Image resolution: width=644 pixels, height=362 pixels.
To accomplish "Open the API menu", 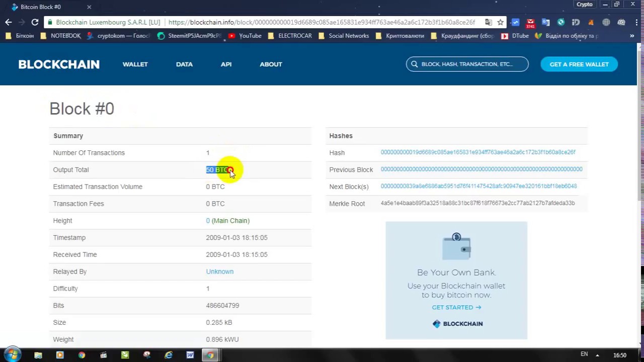I will point(226,64).
